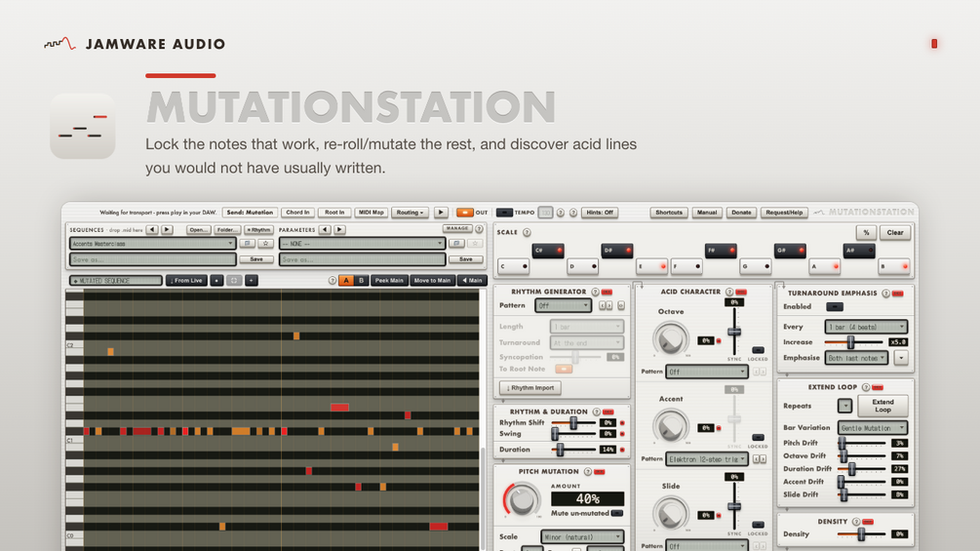Open the Scale section help icon

coord(527,232)
